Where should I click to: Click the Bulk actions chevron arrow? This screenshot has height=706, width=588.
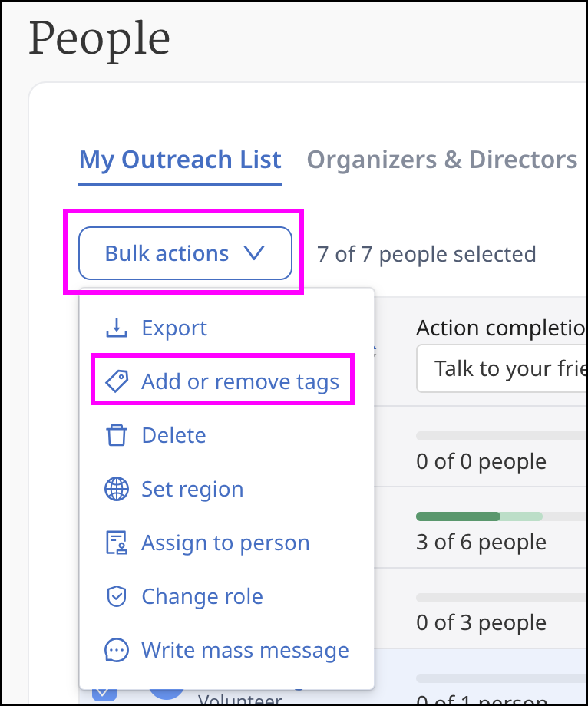pyautogui.click(x=254, y=253)
